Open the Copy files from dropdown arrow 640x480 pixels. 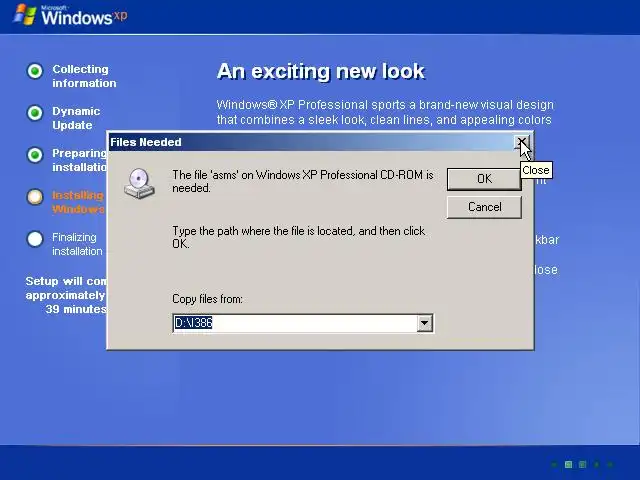[x=424, y=323]
